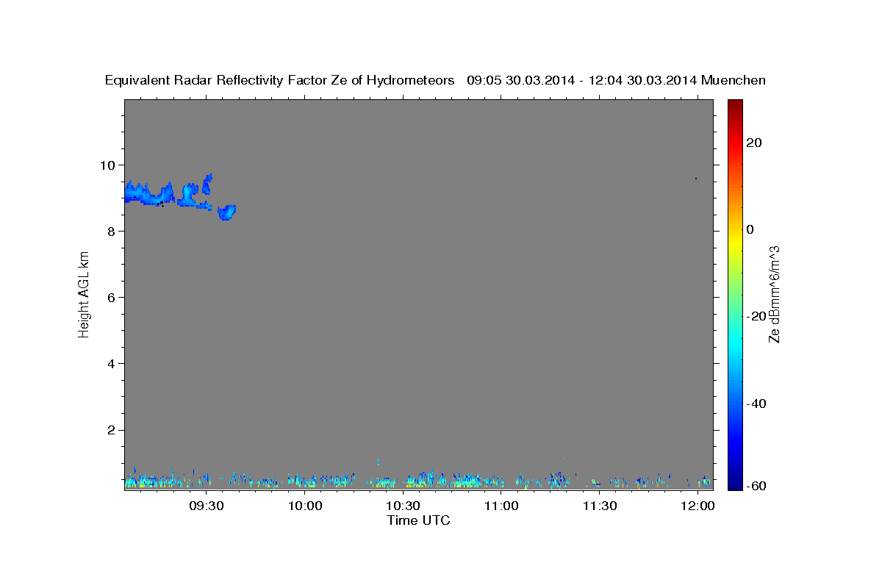
Task: Click the height tick label '8'
Action: [113, 231]
